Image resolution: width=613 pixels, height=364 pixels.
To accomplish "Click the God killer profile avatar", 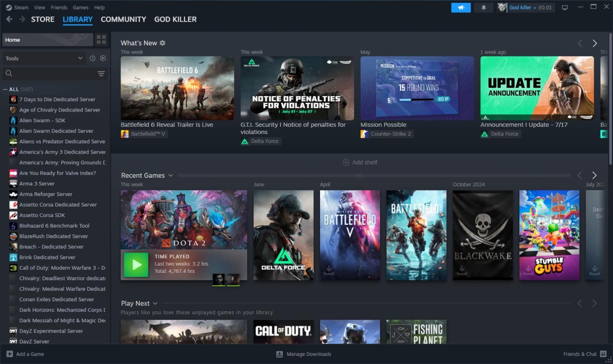I will [x=502, y=7].
